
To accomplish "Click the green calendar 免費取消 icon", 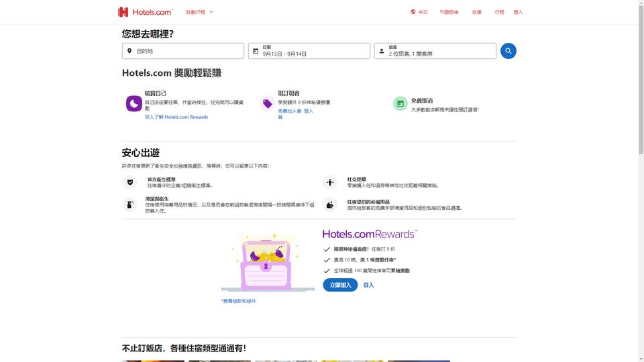I will pyautogui.click(x=400, y=103).
